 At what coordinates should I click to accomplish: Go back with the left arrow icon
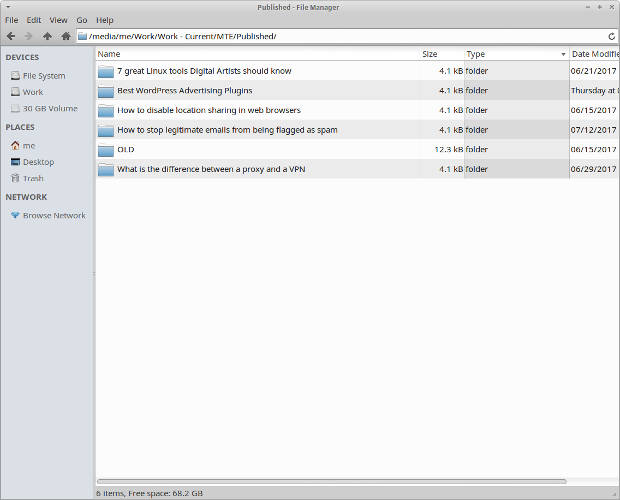click(11, 36)
